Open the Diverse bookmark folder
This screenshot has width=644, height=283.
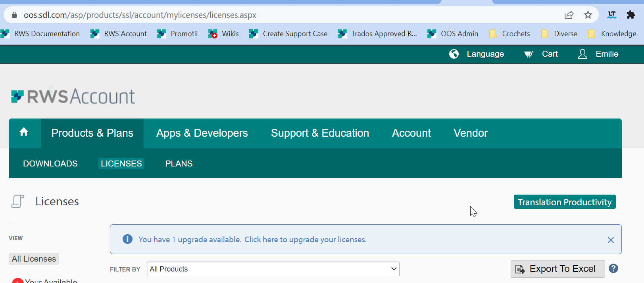(559, 34)
